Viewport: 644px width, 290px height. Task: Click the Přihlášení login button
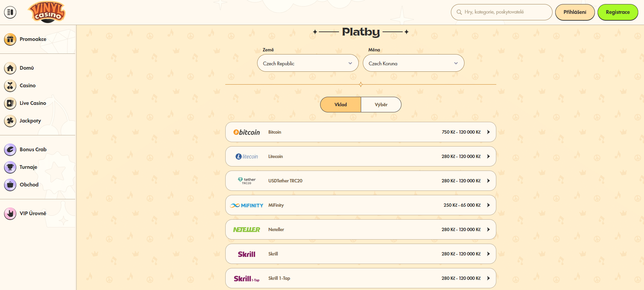[575, 12]
